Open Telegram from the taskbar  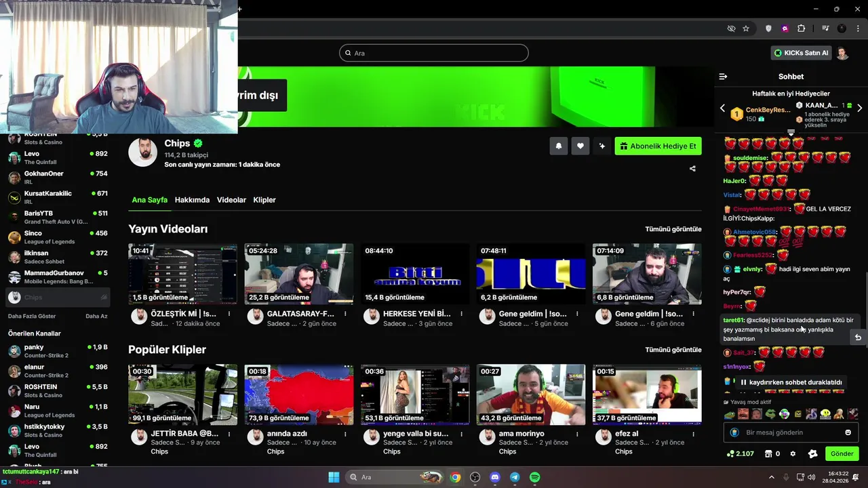(x=515, y=477)
